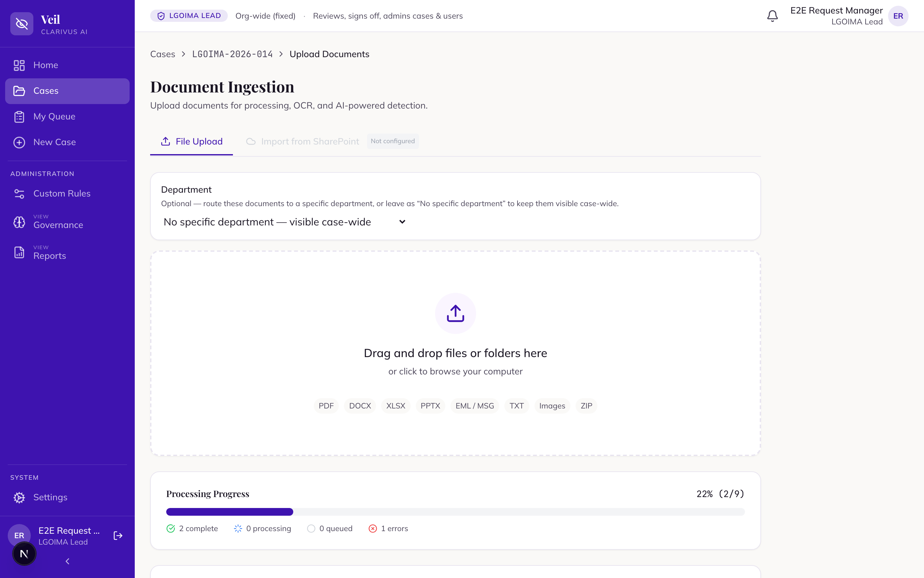Click the 0 processing status text
The height and width of the screenshot is (578, 924).
(x=269, y=529)
